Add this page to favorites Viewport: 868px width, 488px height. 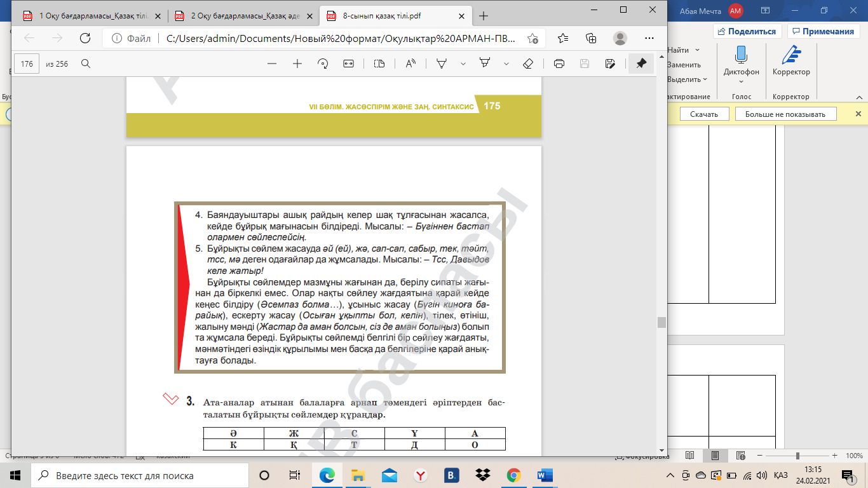tap(532, 38)
